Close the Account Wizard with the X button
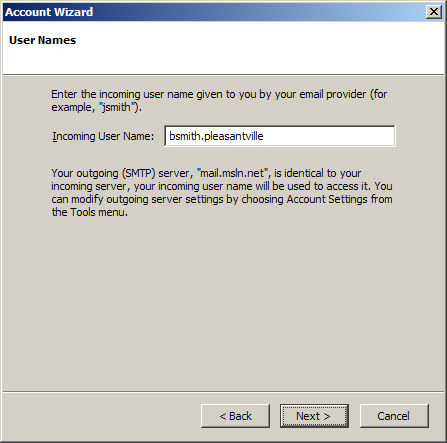This screenshot has height=443, width=447. click(x=434, y=12)
